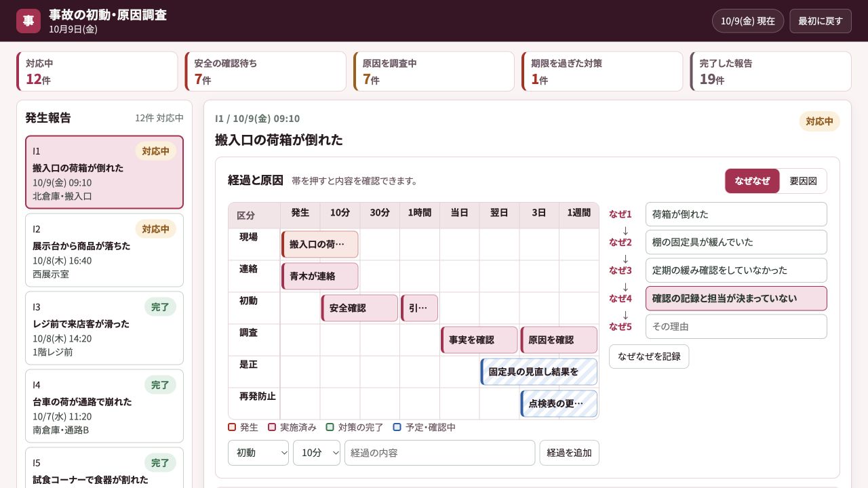Click the 予定・確認中 legend swatch
This screenshot has width=868, height=488.
pyautogui.click(x=397, y=427)
